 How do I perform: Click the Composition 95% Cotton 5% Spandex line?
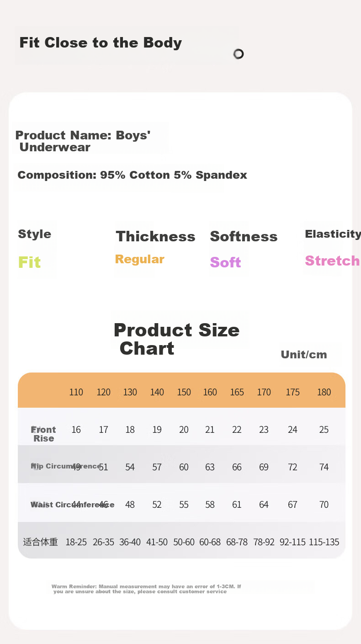[x=132, y=175]
